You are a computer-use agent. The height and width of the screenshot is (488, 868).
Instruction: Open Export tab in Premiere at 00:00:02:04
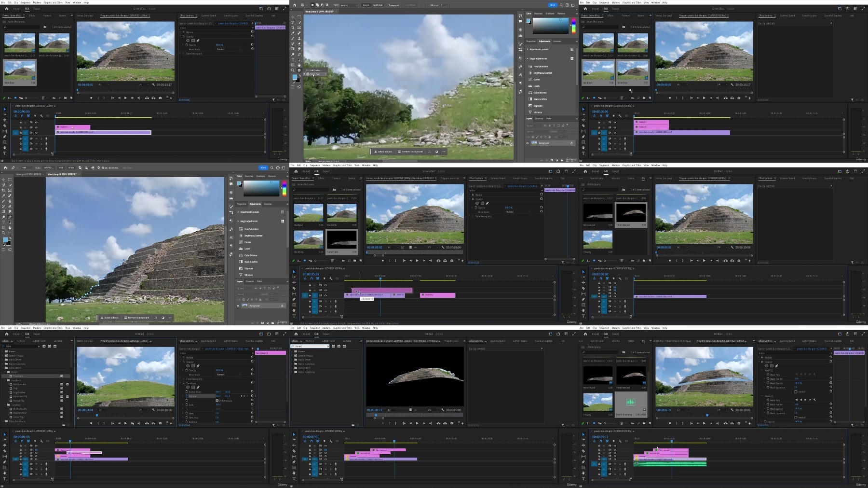coord(37,334)
